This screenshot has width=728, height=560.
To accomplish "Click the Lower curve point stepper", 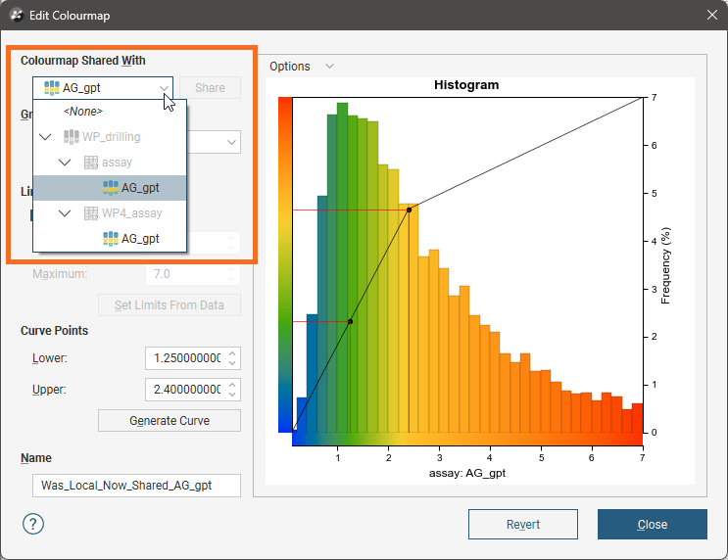I will (x=232, y=358).
